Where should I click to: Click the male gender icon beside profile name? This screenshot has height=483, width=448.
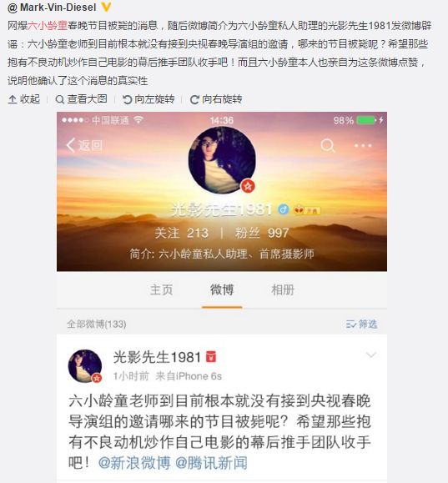click(283, 209)
